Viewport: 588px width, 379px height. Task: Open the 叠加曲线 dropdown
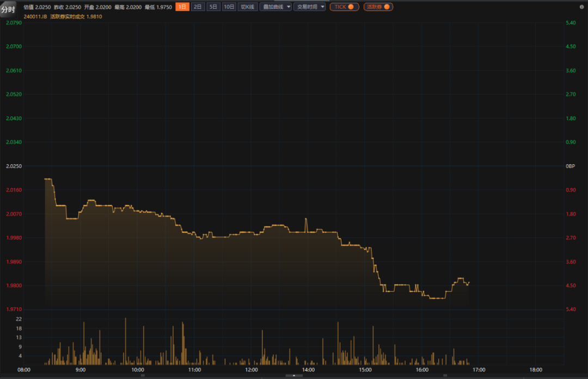pyautogui.click(x=275, y=7)
